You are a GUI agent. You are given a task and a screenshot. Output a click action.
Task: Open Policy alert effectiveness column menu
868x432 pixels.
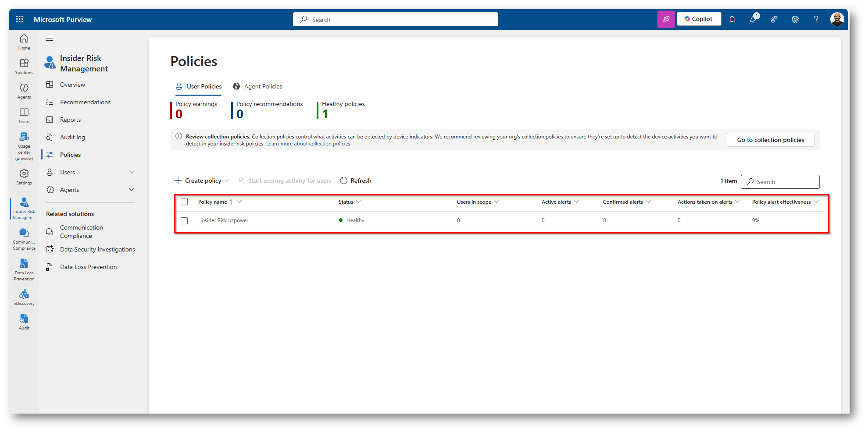pos(816,202)
